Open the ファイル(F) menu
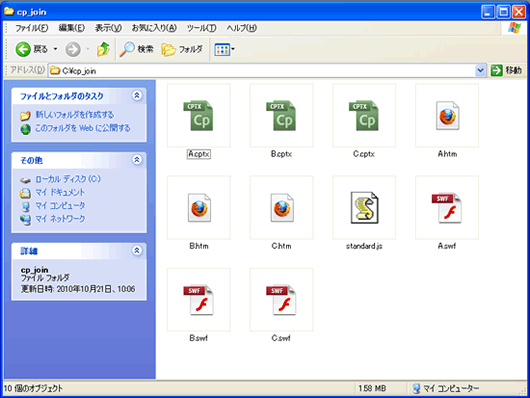This screenshot has width=530, height=398. [x=31, y=28]
